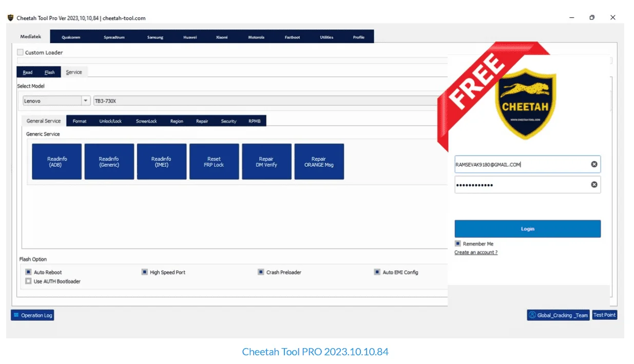
Task: Toggle Auto EMI Config checkbox
Action: pos(377,272)
